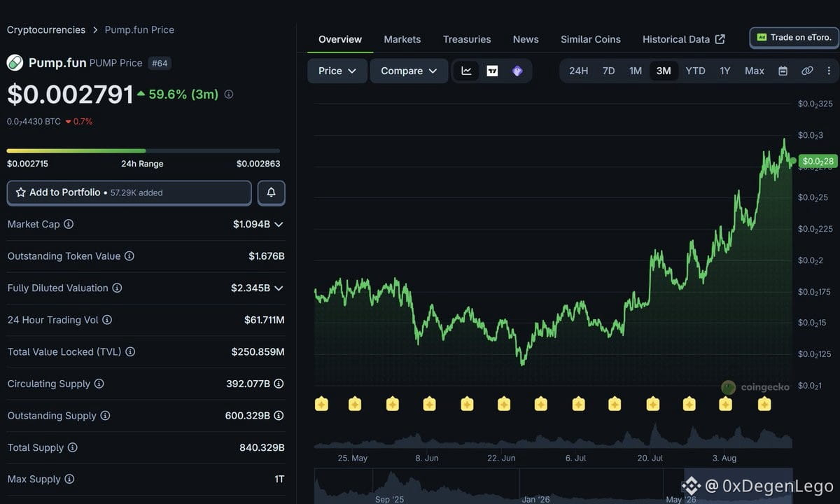Viewport: 840px width, 504px height.
Task: Select the 7D time range
Action: coord(608,71)
